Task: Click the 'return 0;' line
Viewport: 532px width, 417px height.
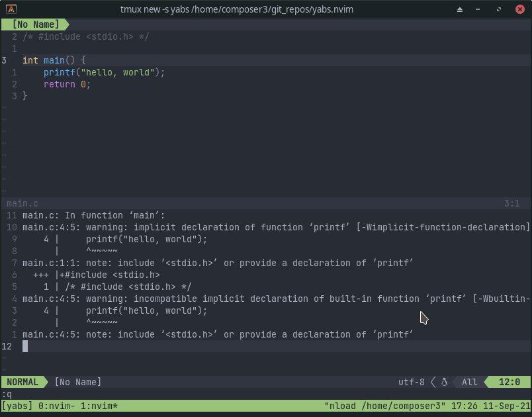Action: pos(67,84)
